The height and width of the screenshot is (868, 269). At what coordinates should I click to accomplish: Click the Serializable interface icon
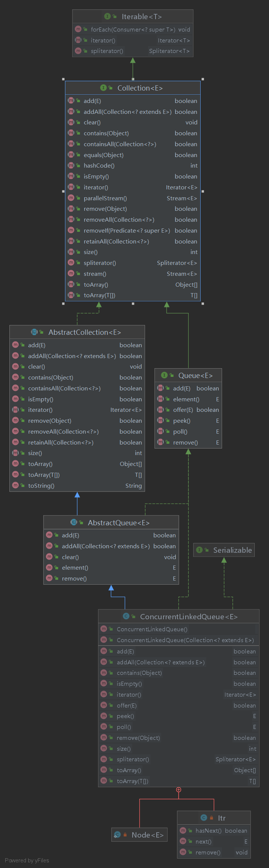(x=199, y=550)
